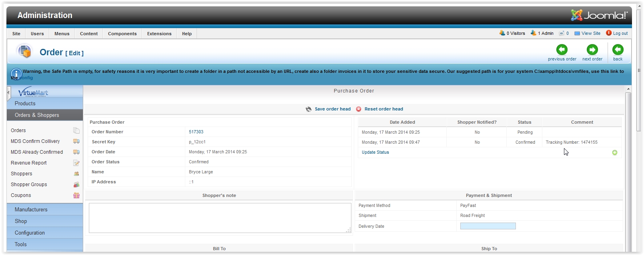Open the Components menu
Image resolution: width=644 pixels, height=255 pixels.
point(122,34)
